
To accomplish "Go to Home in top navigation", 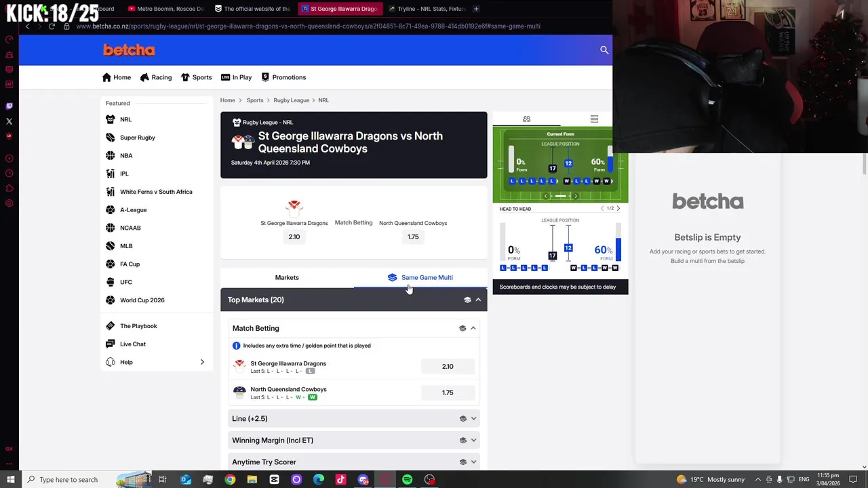I will [x=117, y=77].
